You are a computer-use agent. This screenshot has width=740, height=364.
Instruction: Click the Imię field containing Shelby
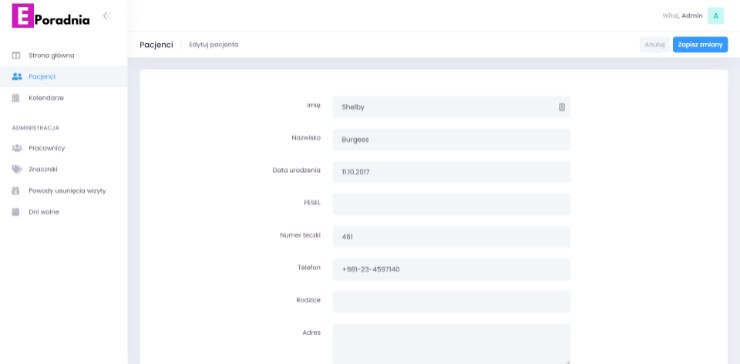point(452,107)
